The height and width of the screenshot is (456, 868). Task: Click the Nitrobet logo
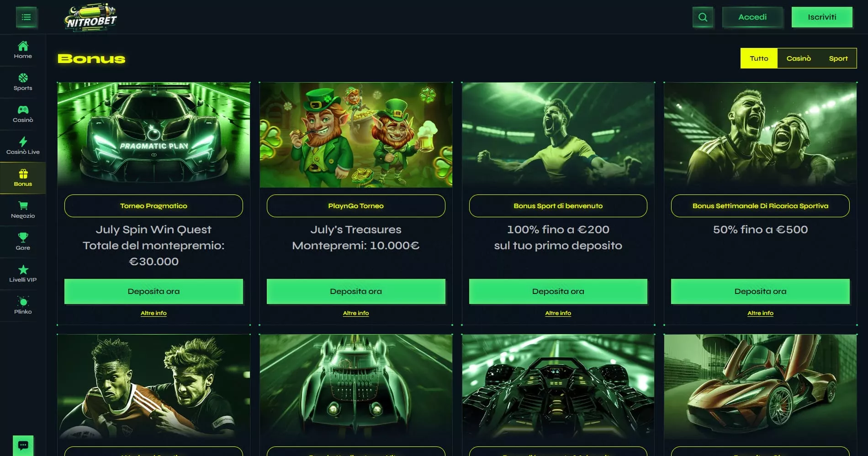pos(91,17)
